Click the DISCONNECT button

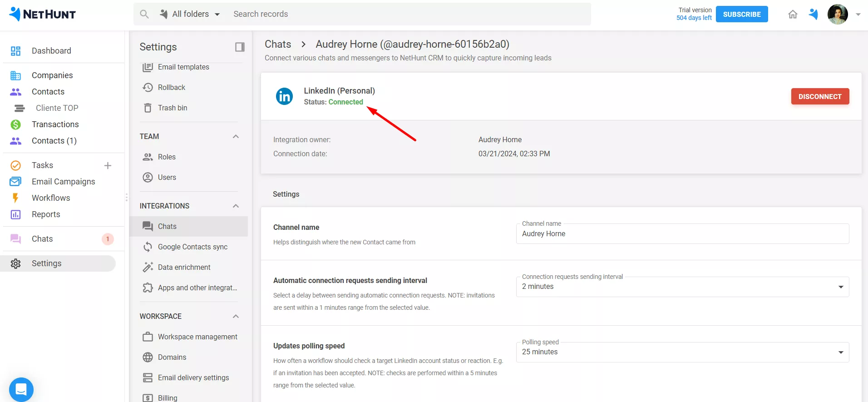[x=820, y=96]
